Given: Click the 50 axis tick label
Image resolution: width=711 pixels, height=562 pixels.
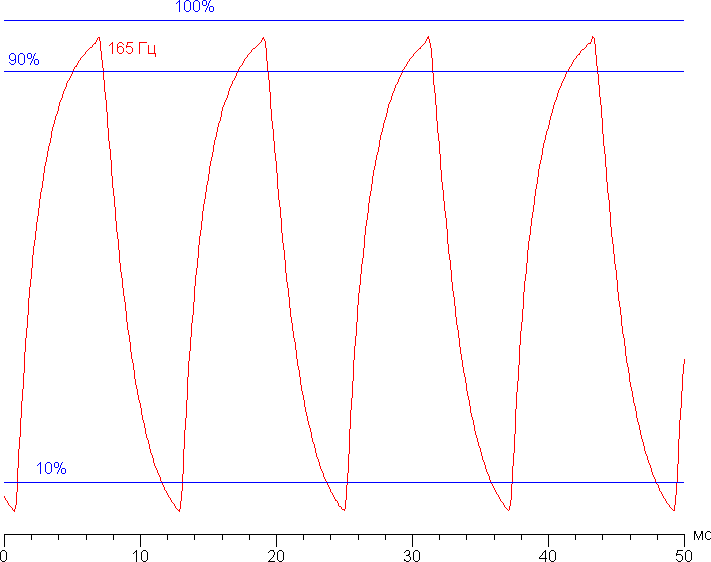Looking at the screenshot, I should (684, 556).
